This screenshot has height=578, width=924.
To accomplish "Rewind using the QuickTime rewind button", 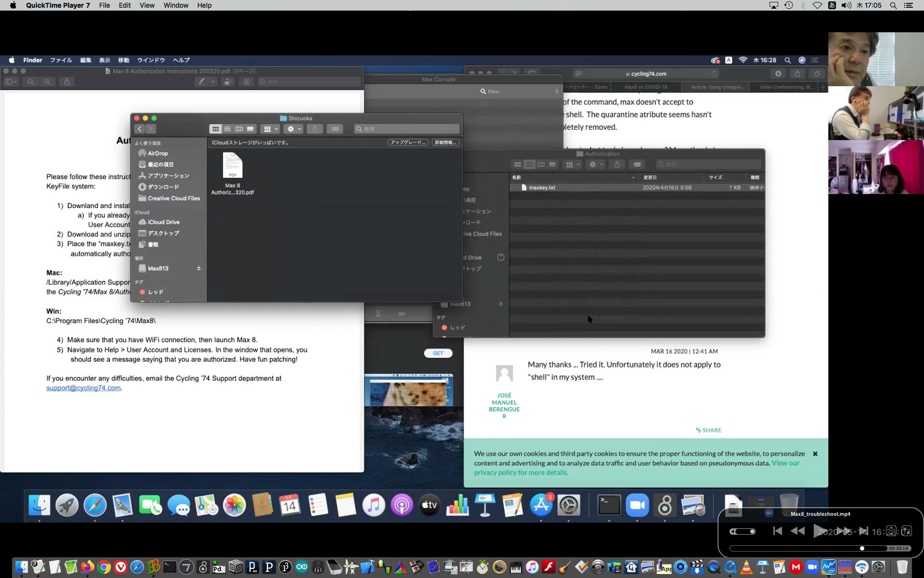I will [x=797, y=531].
